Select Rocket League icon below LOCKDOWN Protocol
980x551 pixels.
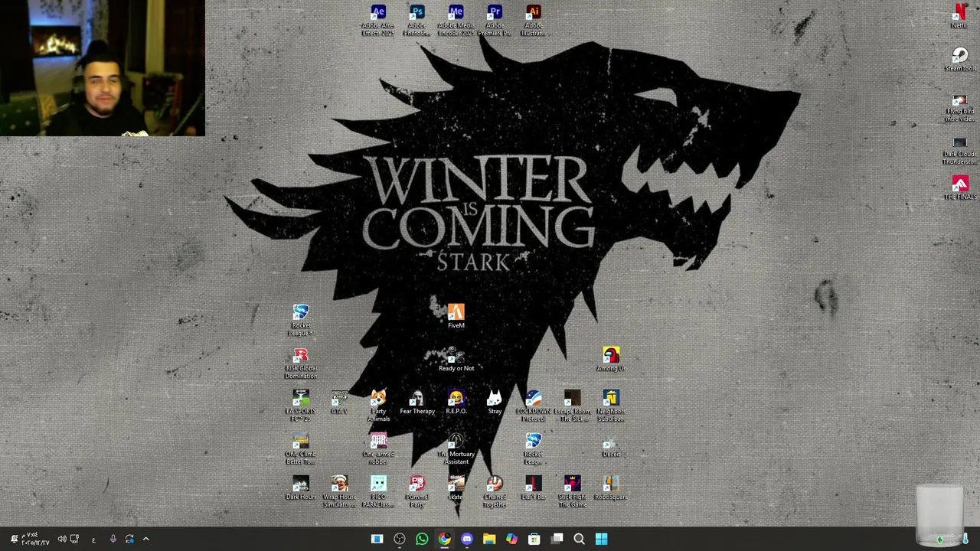point(534,448)
